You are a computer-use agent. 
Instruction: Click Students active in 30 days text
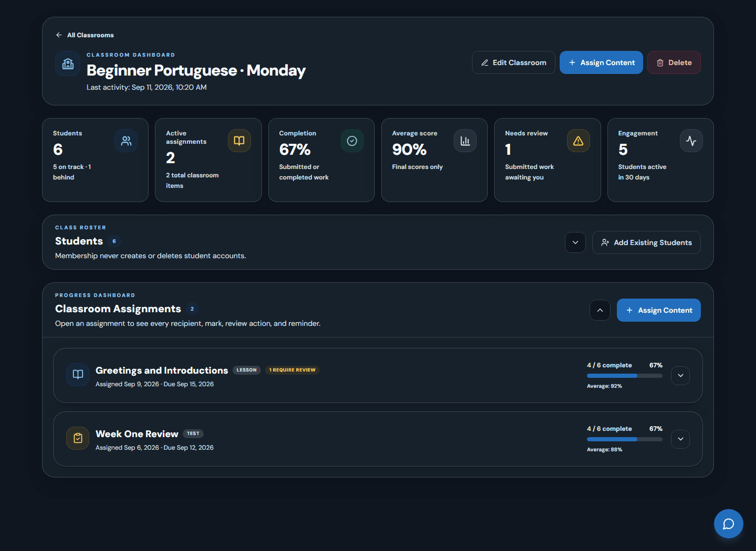point(642,172)
